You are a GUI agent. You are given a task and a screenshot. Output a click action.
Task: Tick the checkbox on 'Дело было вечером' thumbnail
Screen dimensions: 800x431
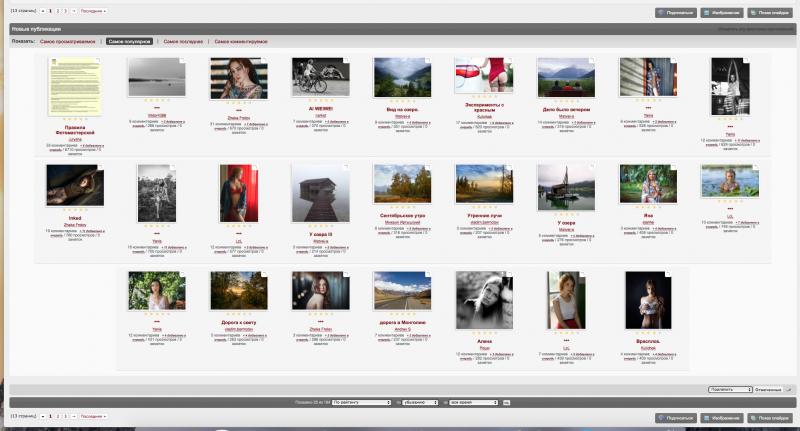click(x=591, y=60)
